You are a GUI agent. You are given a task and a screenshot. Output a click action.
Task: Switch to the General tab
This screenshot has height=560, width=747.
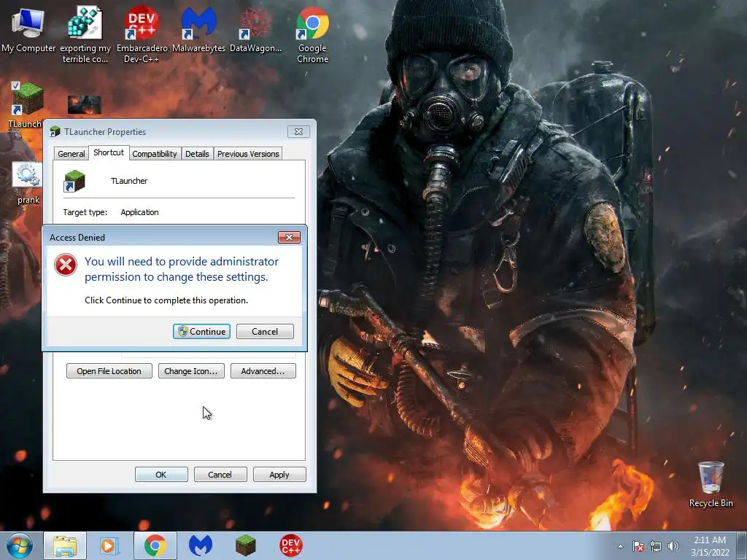click(x=71, y=154)
